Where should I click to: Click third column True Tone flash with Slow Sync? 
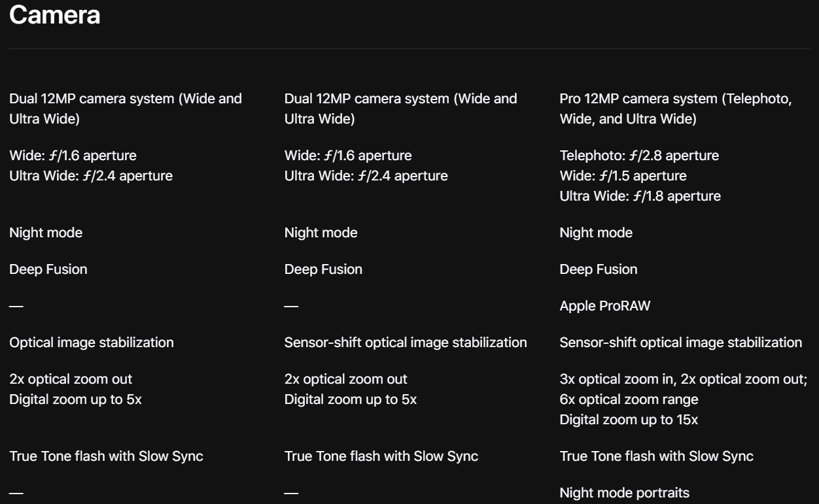click(x=657, y=456)
